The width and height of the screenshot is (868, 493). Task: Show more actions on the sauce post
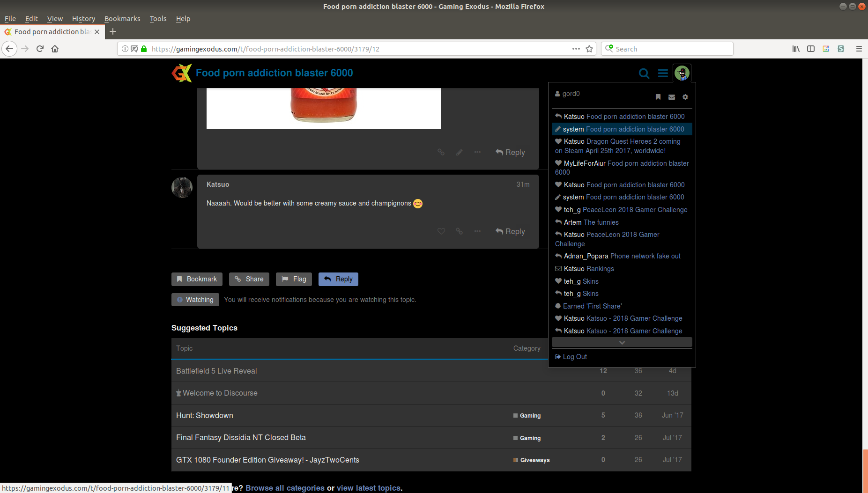point(477,152)
